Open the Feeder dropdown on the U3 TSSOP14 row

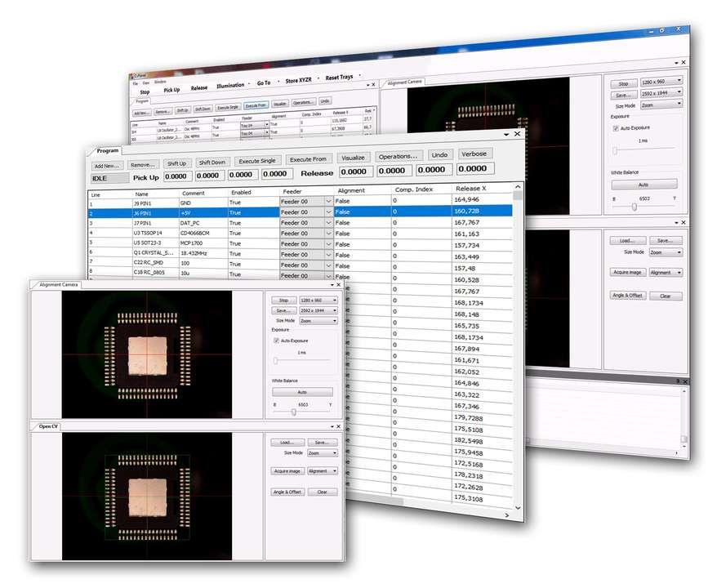(328, 234)
